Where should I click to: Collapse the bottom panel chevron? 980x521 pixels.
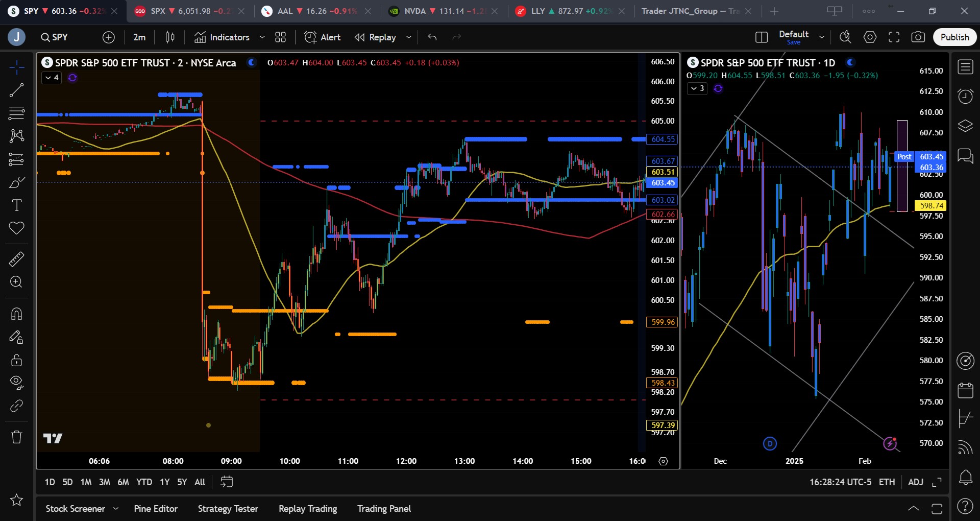tap(914, 509)
